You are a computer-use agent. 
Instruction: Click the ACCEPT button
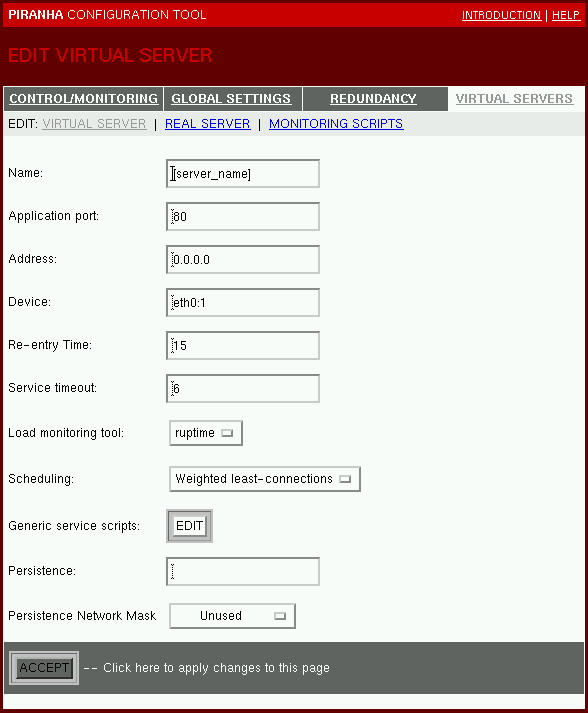coord(44,668)
